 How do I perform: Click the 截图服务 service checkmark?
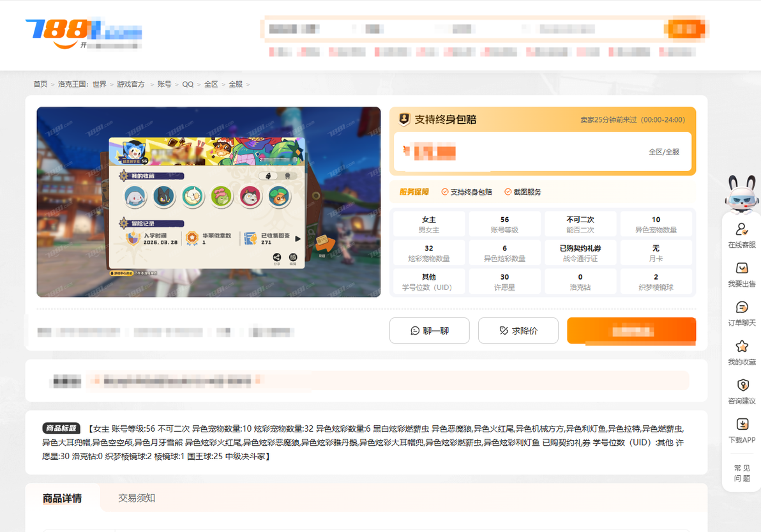pyautogui.click(x=508, y=192)
